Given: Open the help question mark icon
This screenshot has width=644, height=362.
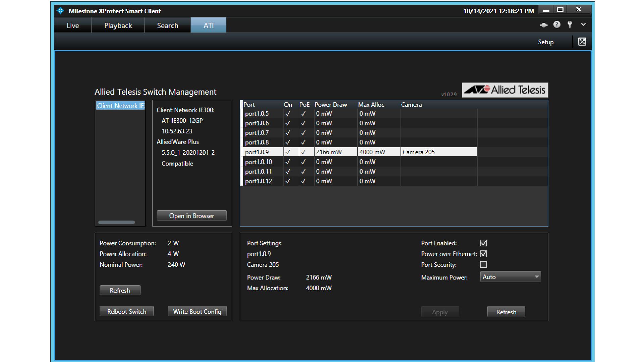Looking at the screenshot, I should [x=557, y=24].
